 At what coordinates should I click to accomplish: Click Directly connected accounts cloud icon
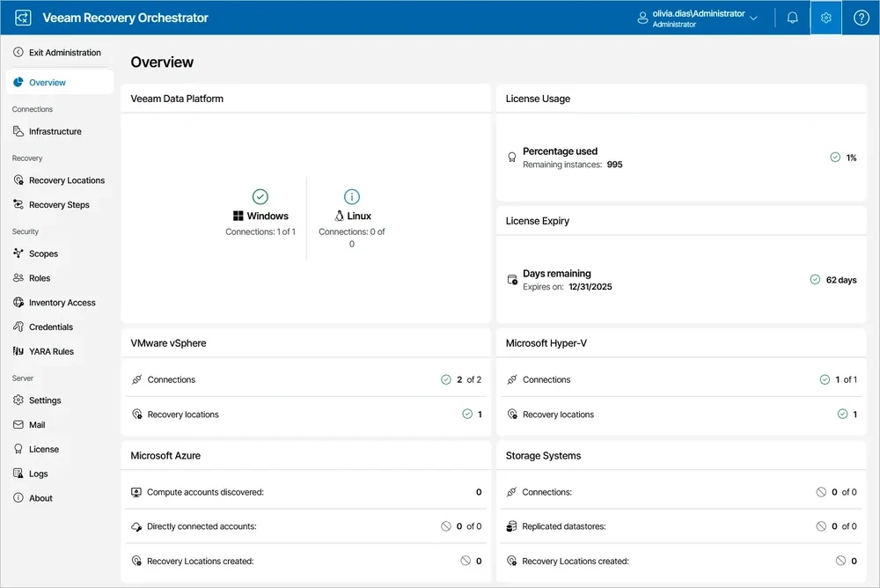coord(136,526)
